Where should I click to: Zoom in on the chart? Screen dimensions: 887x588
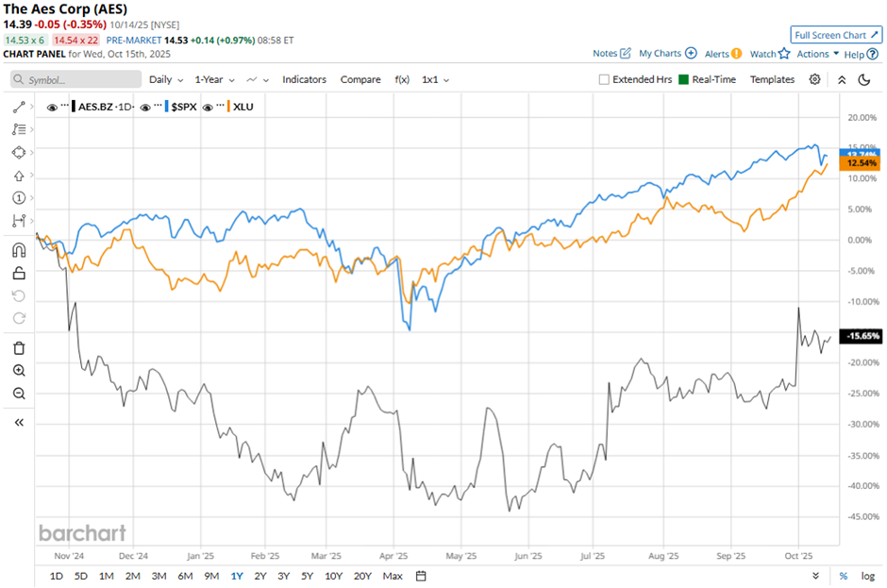(19, 371)
